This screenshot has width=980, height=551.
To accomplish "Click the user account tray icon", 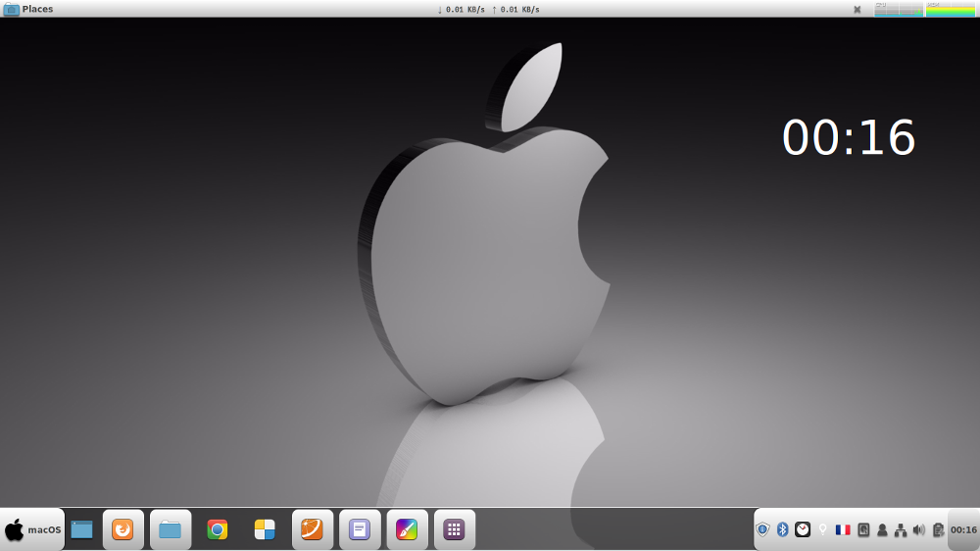I will pyautogui.click(x=882, y=529).
